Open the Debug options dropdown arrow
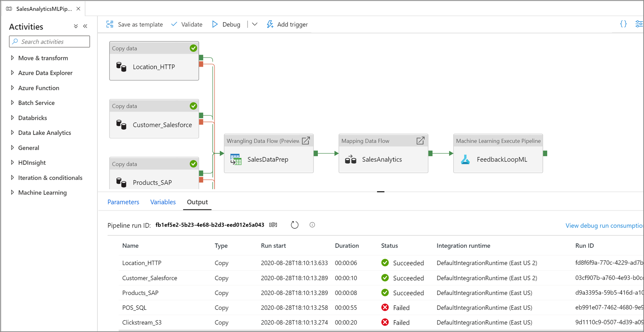 pyautogui.click(x=255, y=24)
